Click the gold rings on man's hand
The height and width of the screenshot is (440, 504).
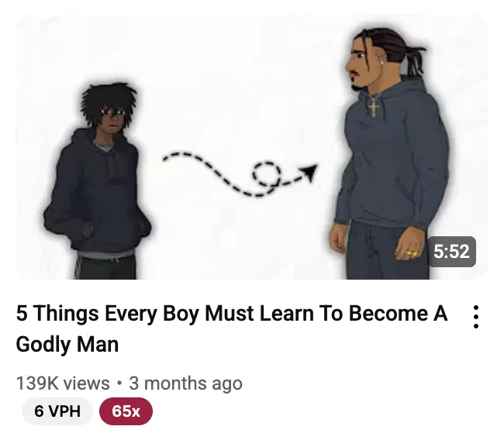tap(411, 254)
